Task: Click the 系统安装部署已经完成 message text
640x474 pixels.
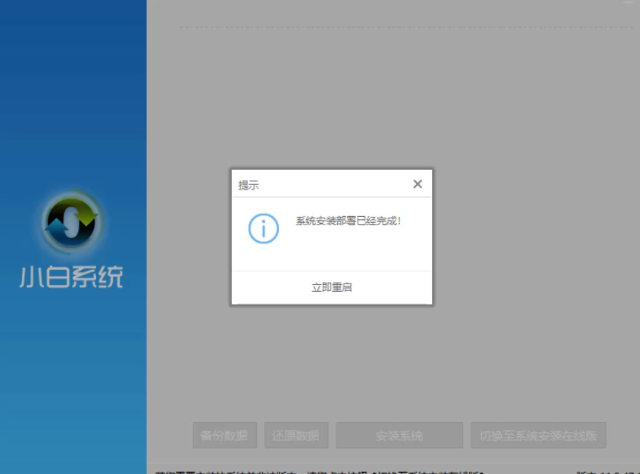Action: (x=348, y=220)
